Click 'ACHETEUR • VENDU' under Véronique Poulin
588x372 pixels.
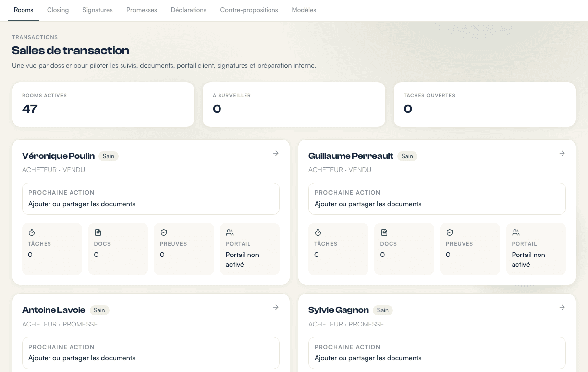coord(54,170)
